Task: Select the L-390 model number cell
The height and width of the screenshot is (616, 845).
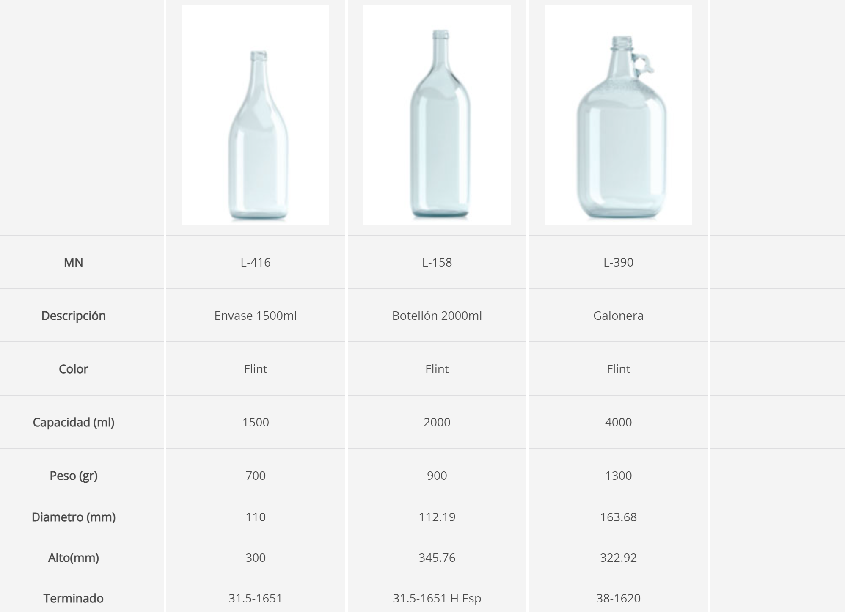Action: (x=618, y=262)
